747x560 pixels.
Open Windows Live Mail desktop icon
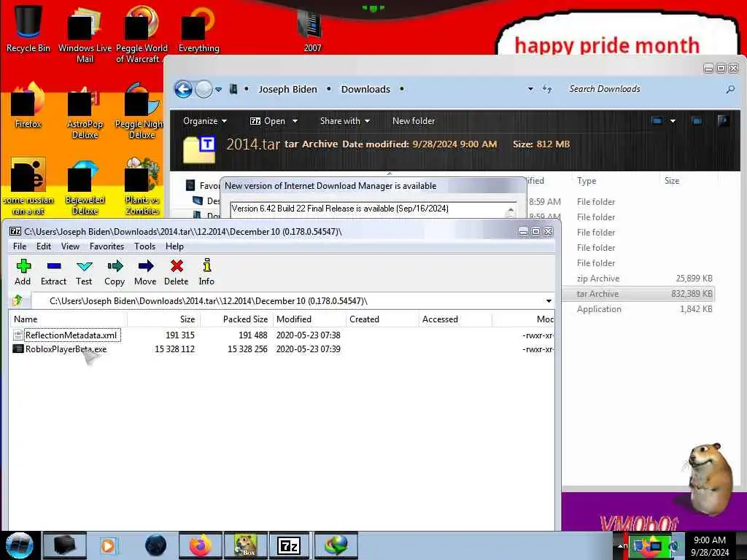(x=85, y=34)
